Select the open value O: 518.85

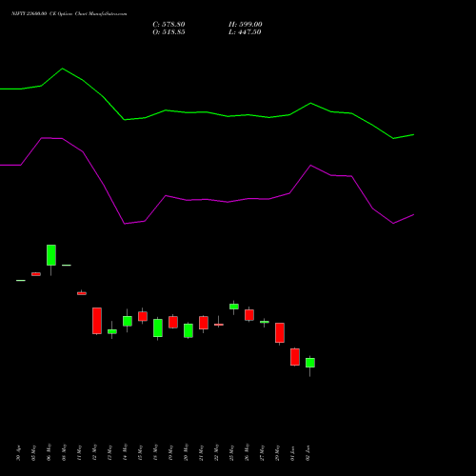coord(169,32)
